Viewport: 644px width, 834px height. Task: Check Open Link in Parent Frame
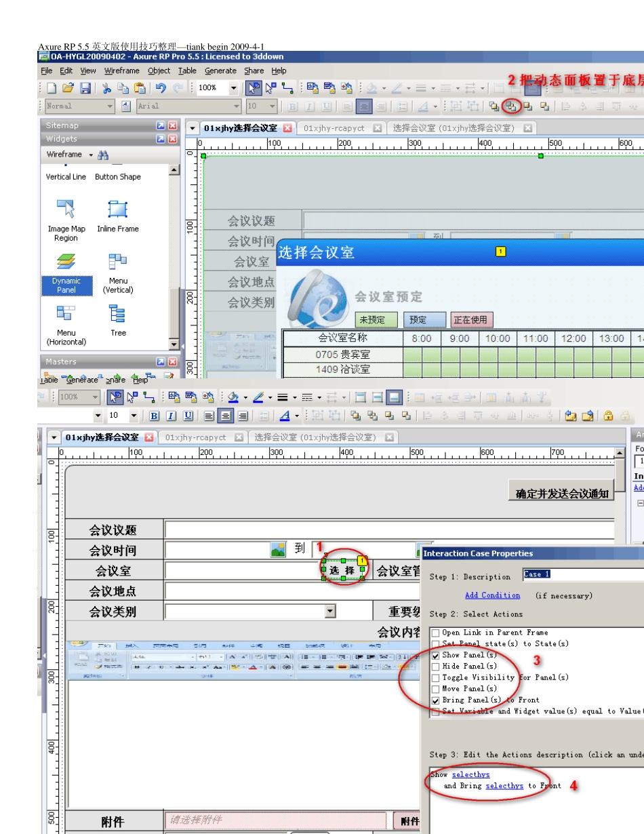pos(435,633)
